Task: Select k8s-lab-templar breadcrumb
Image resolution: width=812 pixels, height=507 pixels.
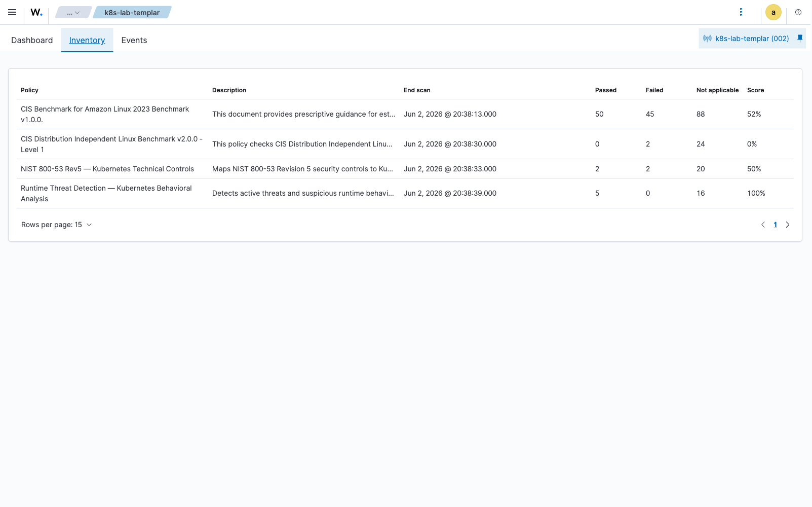Action: pyautogui.click(x=132, y=13)
